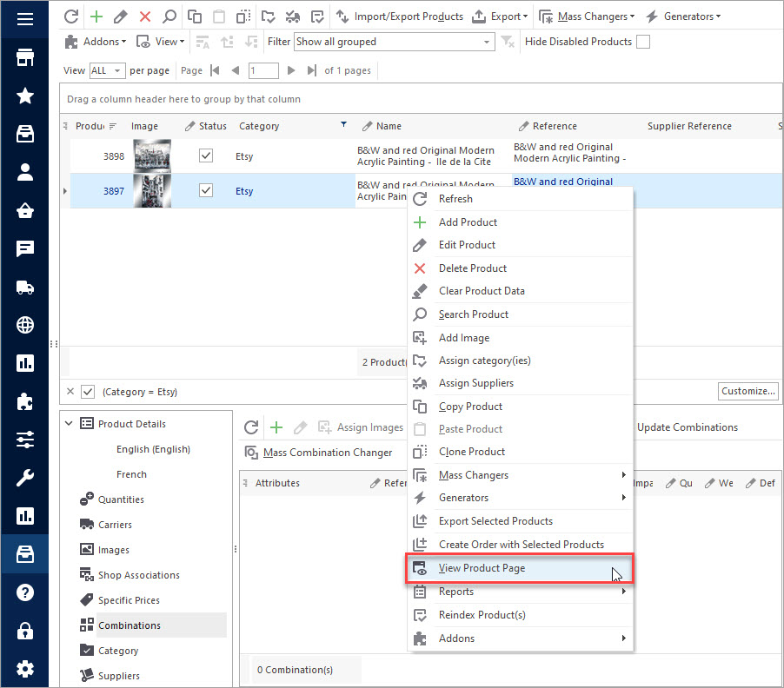This screenshot has width=784, height=688.
Task: Toggle the Hide Disabled Products checkbox
Action: [x=643, y=42]
